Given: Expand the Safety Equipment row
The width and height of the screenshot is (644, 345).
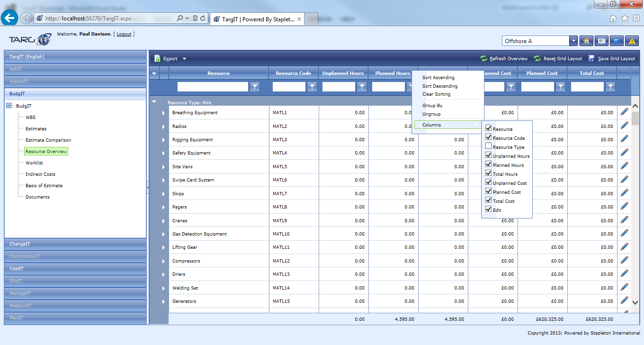Looking at the screenshot, I should pos(163,153).
